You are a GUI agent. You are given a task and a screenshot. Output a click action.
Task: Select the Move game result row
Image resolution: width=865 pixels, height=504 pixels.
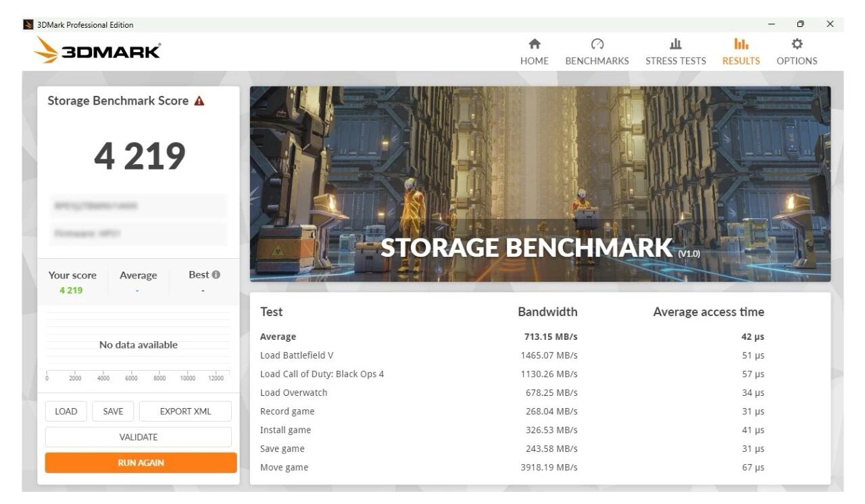point(512,468)
